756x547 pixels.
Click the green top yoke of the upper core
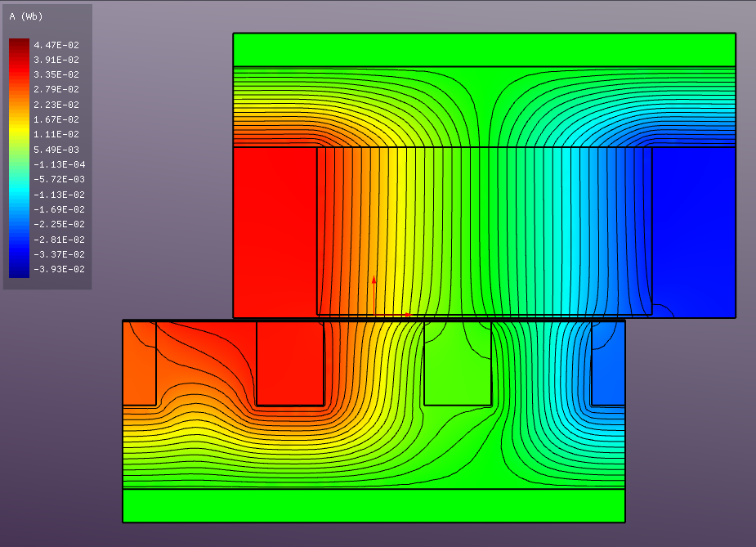[x=482, y=49]
